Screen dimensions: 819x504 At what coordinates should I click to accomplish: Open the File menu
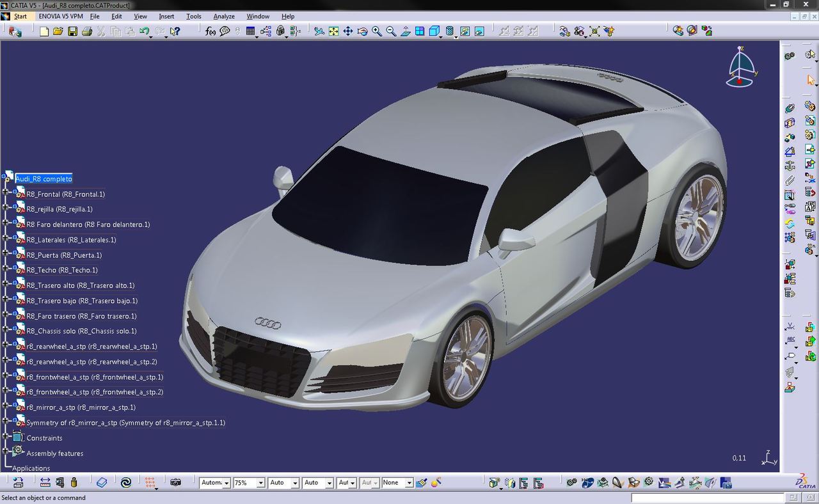point(95,16)
